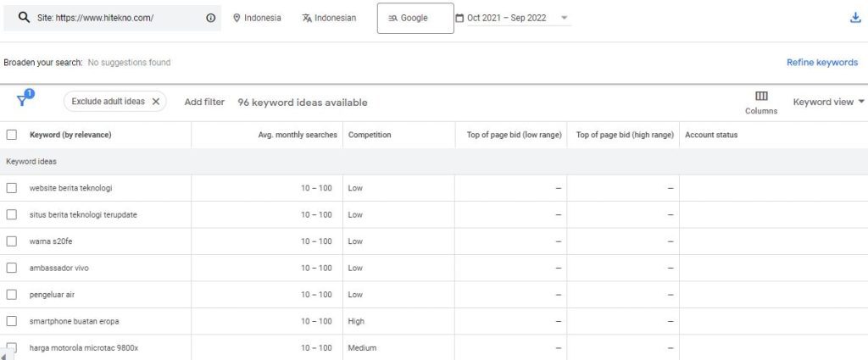Download keyword ideas via the download icon
Viewport: 868px width, 360px height.
pyautogui.click(x=855, y=18)
